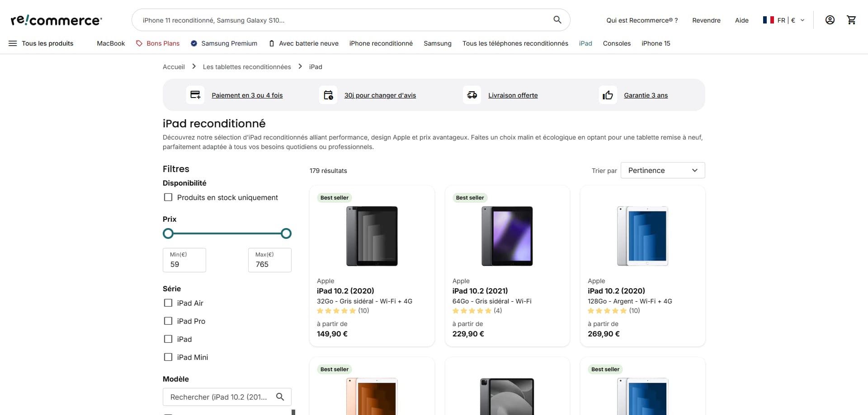The height and width of the screenshot is (415, 868).
Task: Click Livraison offerte link
Action: click(513, 95)
